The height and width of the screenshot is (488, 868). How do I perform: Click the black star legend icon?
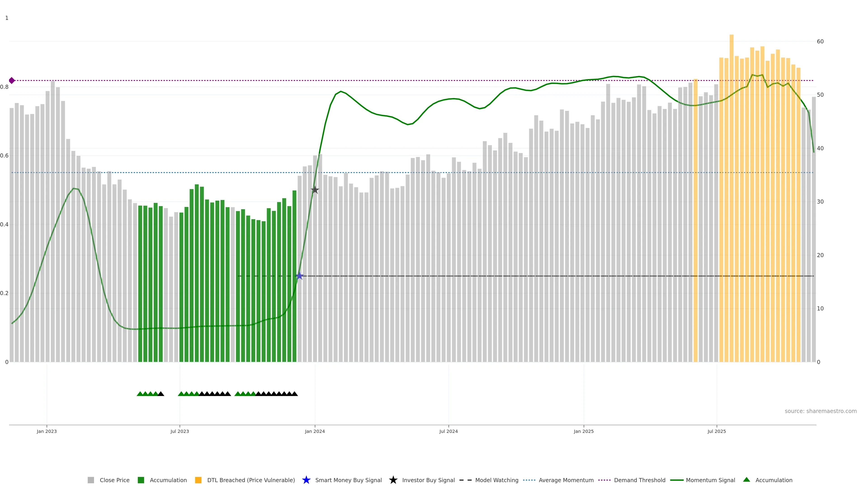point(393,480)
